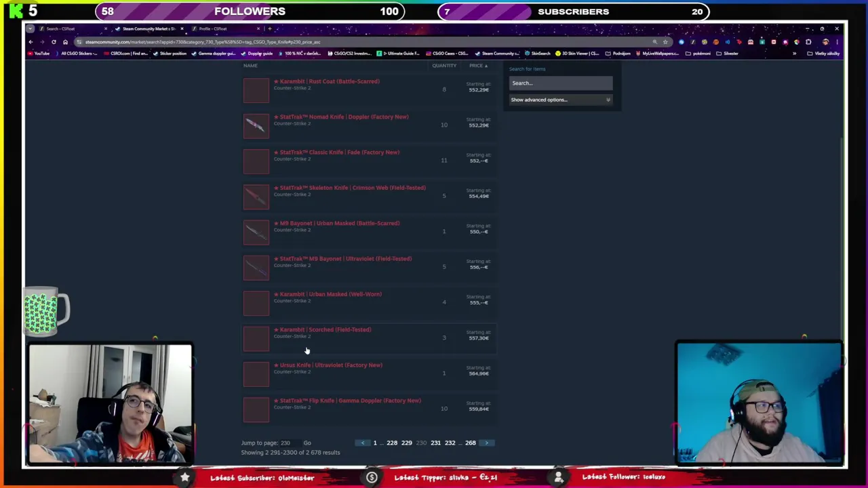
Task: Open the browser home page
Action: point(65,42)
